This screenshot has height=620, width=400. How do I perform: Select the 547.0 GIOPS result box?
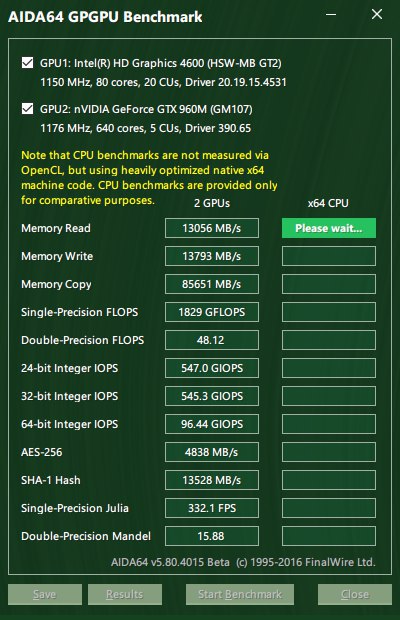(x=212, y=368)
